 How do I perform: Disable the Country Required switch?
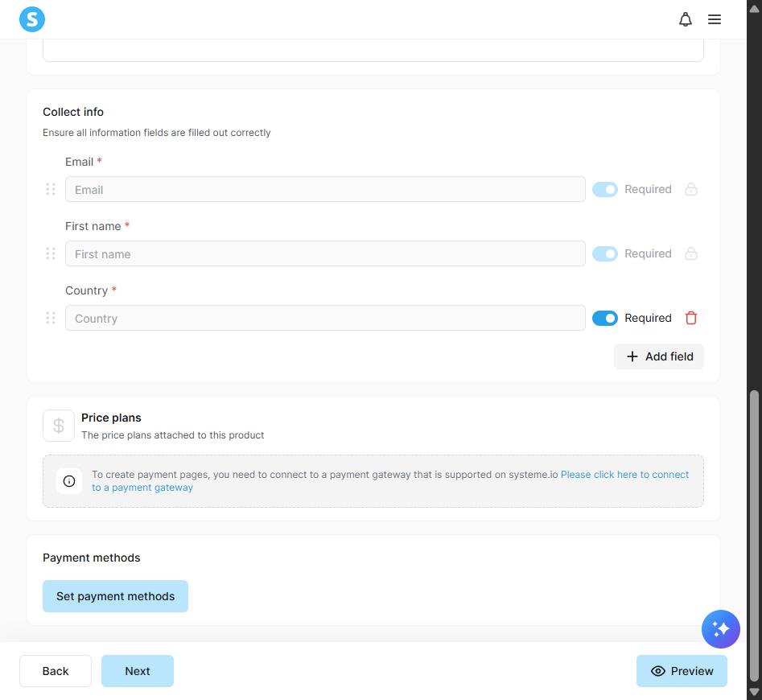604,318
